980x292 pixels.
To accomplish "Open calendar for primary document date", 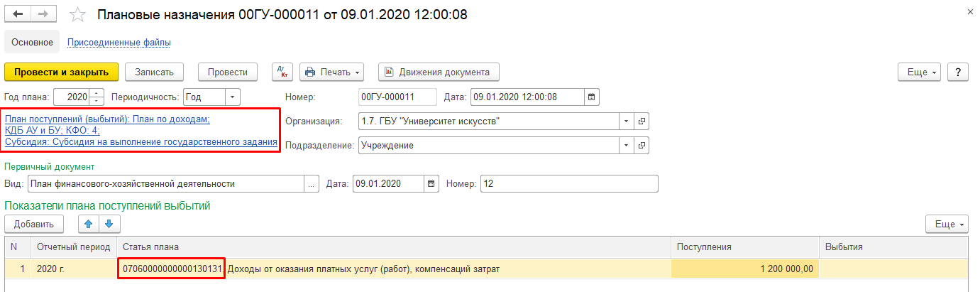I will coord(431,183).
